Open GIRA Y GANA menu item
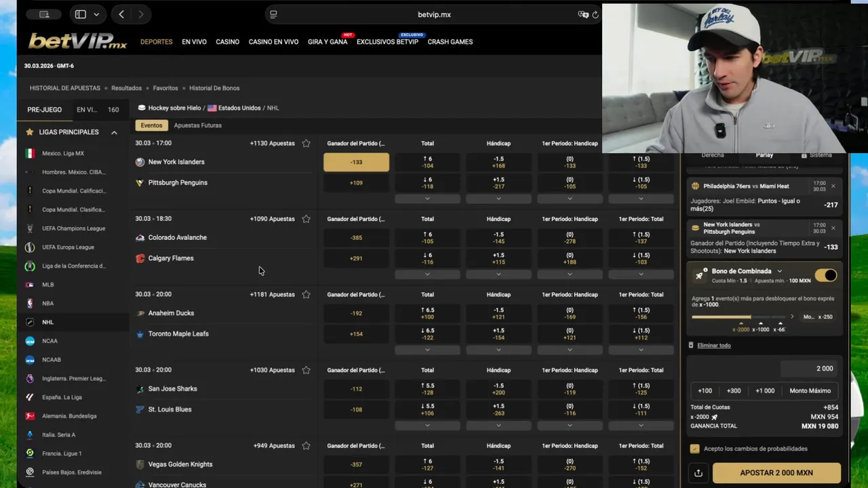The image size is (868, 488). [328, 42]
